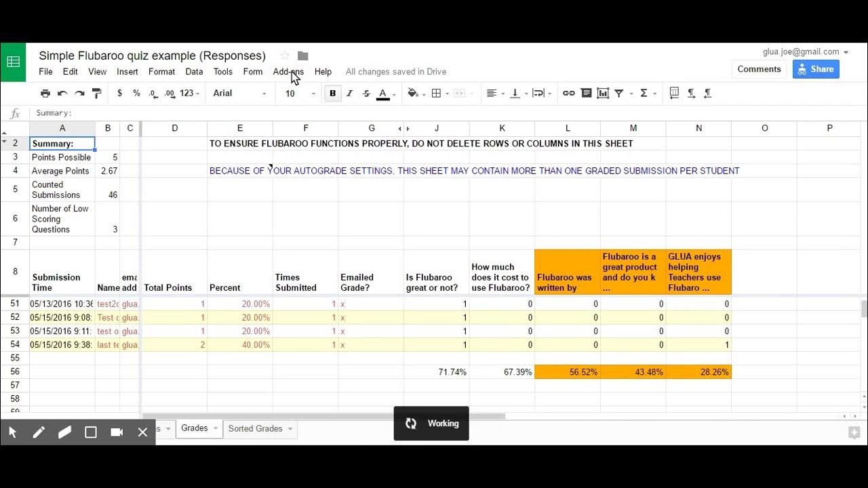Insert comment icon in toolbar
Viewport: 868px width, 488px height.
pos(586,94)
